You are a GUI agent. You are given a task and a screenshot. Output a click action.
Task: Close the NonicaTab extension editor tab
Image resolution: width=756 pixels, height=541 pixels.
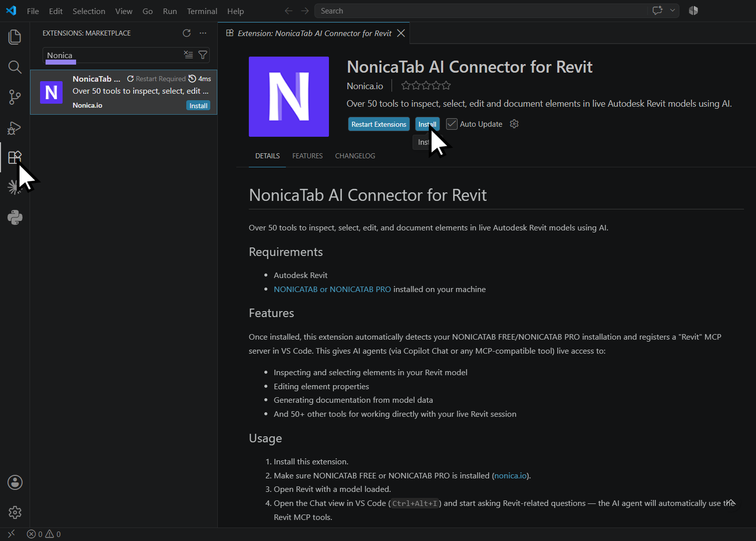(401, 33)
